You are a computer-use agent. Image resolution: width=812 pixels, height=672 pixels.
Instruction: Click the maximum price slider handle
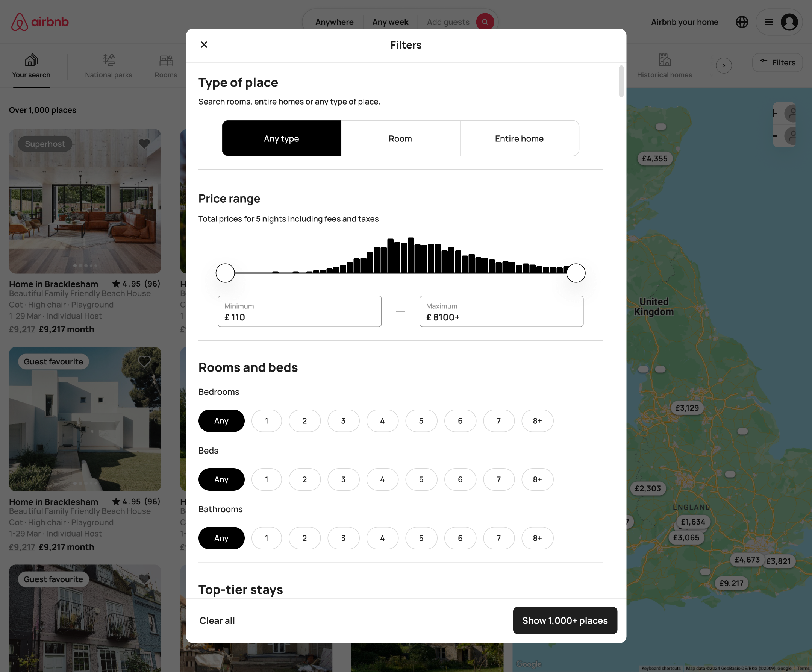[576, 273]
